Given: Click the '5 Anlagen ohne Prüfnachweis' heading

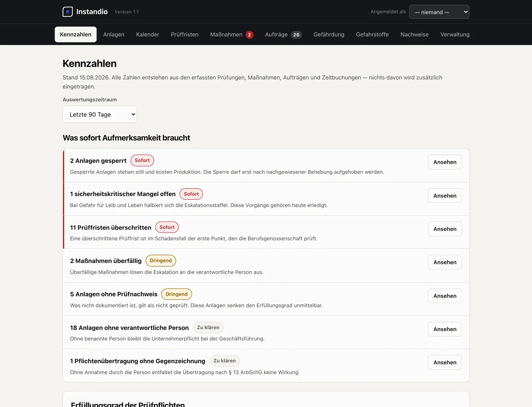Looking at the screenshot, I should click(x=114, y=294).
